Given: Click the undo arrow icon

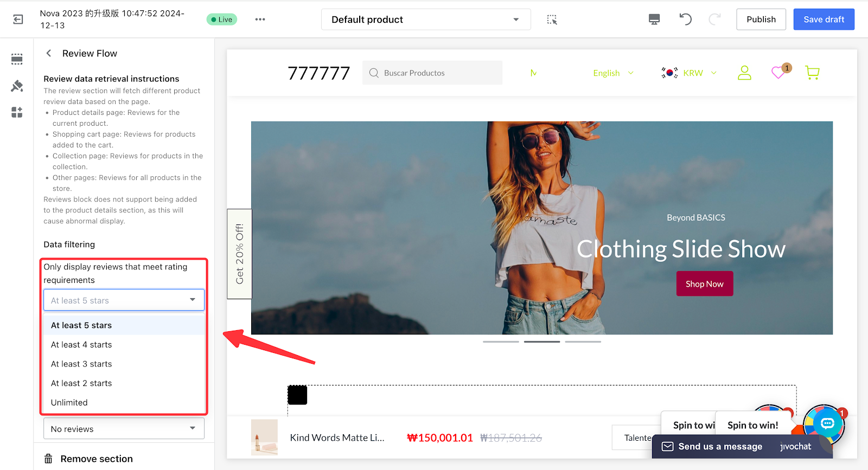Looking at the screenshot, I should [x=685, y=20].
